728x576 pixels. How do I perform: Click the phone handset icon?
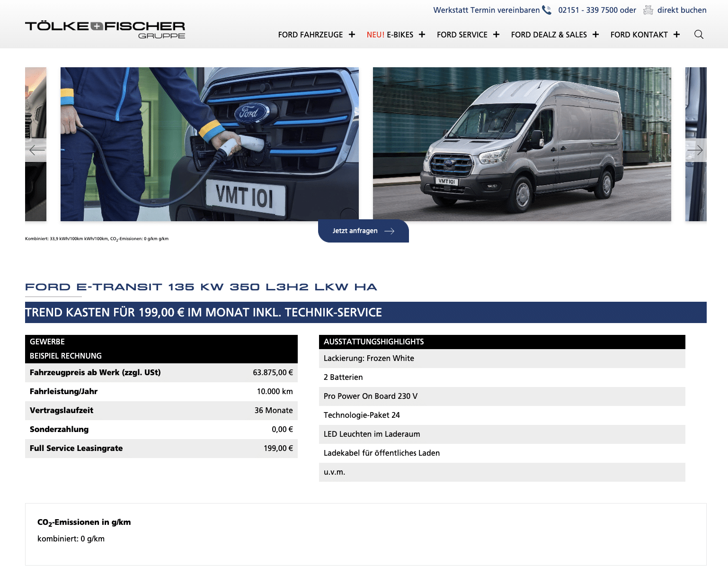pos(547,10)
